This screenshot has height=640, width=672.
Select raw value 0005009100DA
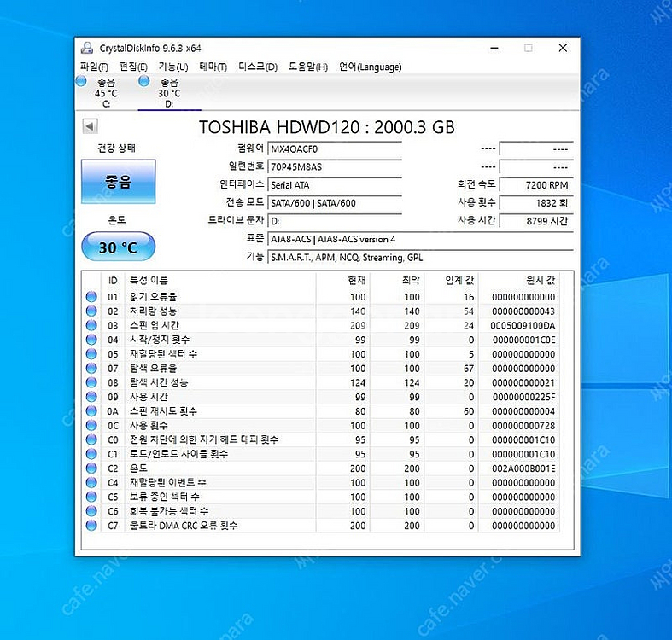[x=523, y=326]
